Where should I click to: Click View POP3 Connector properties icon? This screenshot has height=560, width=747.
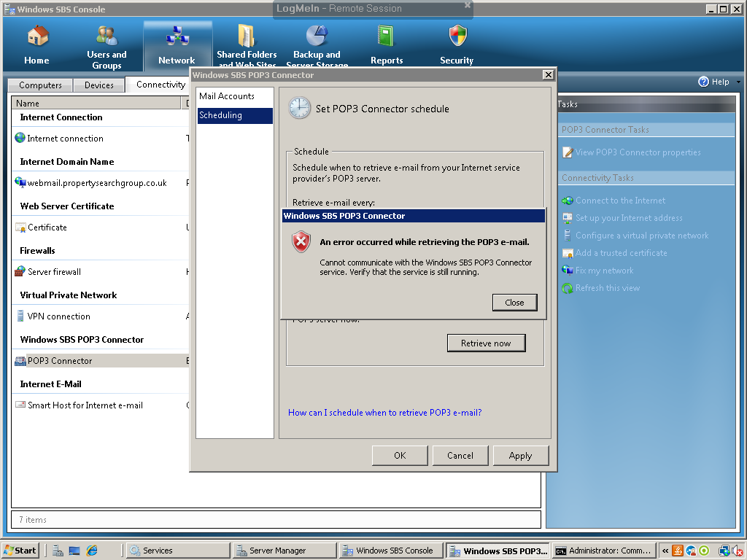point(568,152)
